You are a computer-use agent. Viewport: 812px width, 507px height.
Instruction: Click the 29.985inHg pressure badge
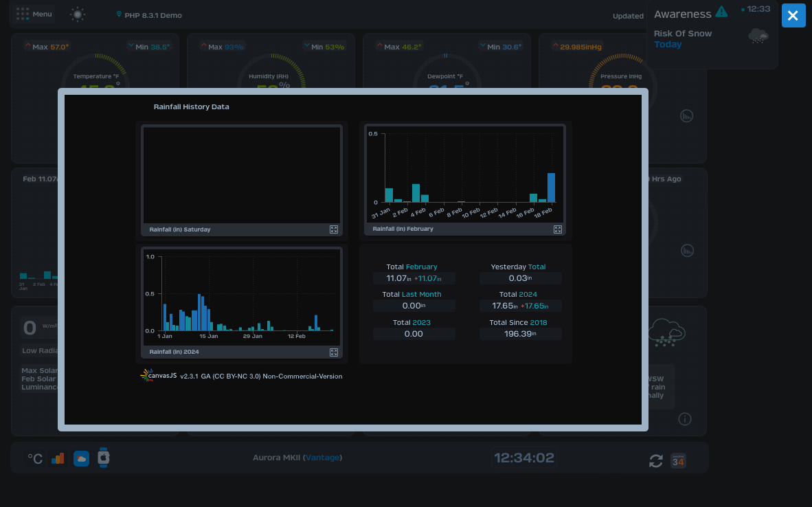(x=576, y=47)
